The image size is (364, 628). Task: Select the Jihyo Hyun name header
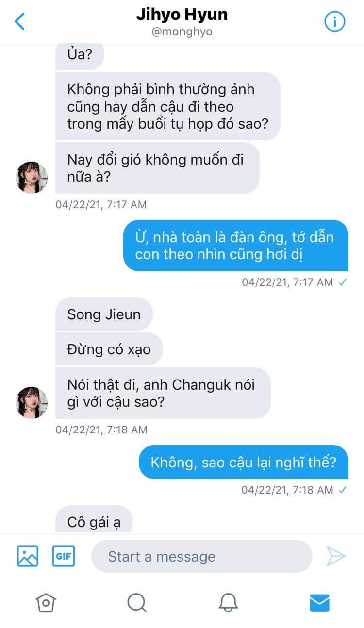(x=182, y=15)
